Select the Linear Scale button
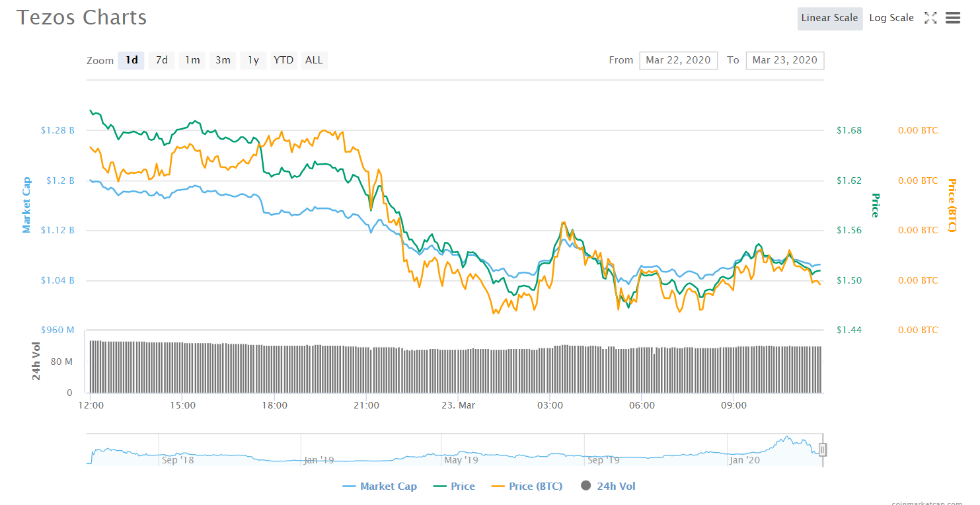 pos(829,19)
